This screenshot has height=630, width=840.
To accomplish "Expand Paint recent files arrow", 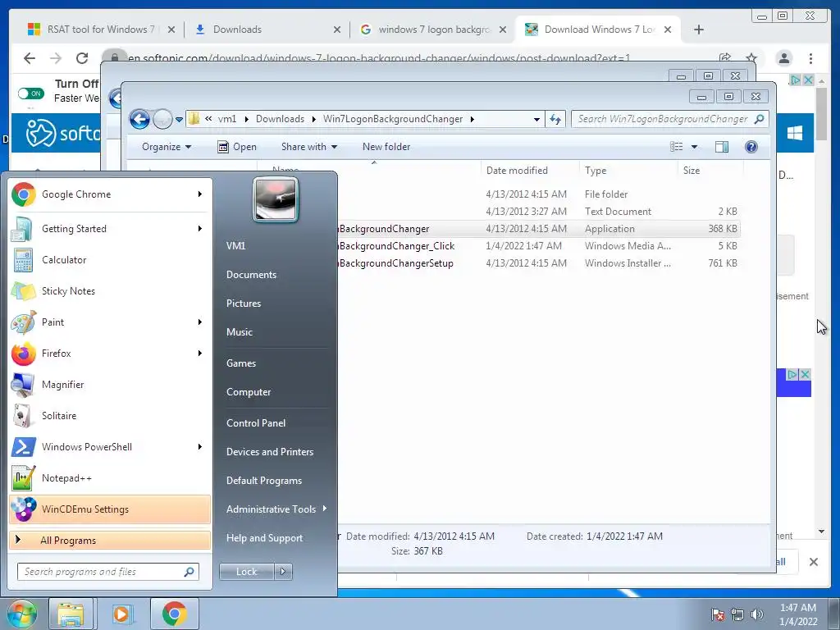I will coord(200,322).
